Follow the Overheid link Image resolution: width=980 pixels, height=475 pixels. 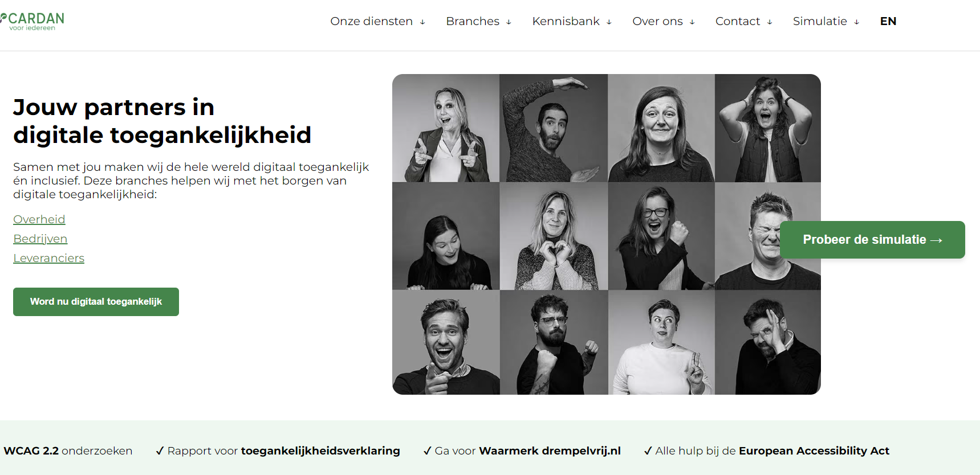pos(39,219)
